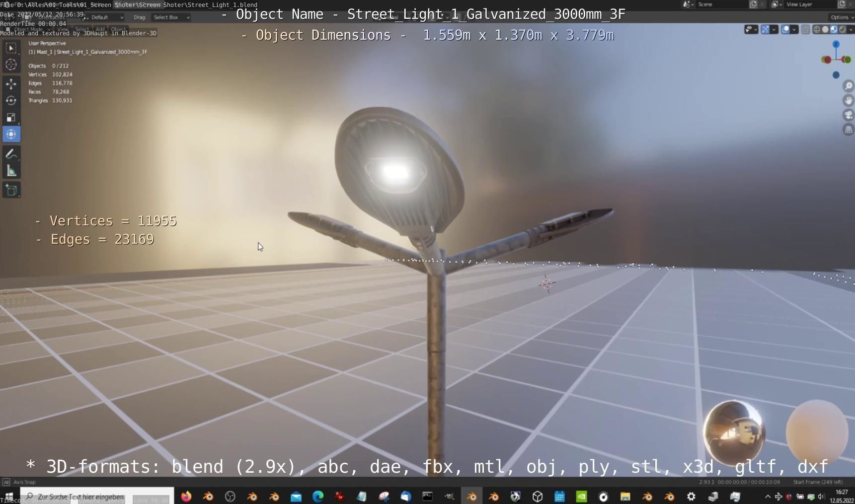The height and width of the screenshot is (504, 855).
Task: Activate the 3D Cursor tool
Action: pyautogui.click(x=11, y=65)
